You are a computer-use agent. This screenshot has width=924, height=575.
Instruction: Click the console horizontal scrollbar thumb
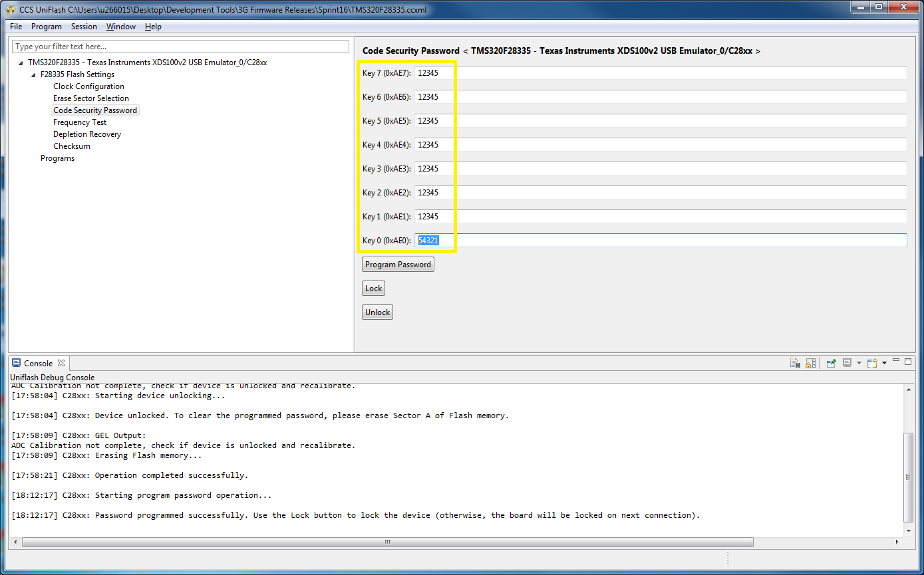[388, 542]
